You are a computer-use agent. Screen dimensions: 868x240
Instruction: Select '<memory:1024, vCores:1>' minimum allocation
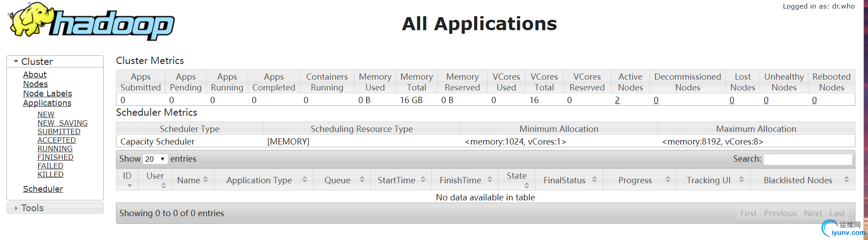pyautogui.click(x=516, y=141)
